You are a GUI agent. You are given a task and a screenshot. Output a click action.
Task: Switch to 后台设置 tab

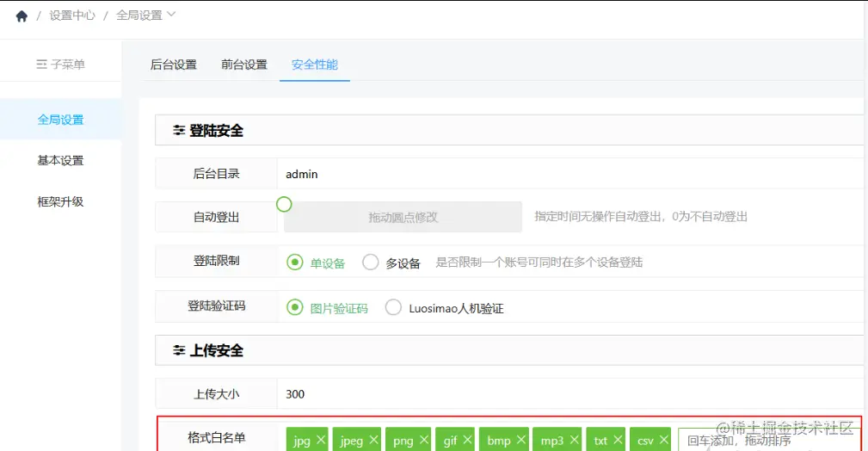173,65
